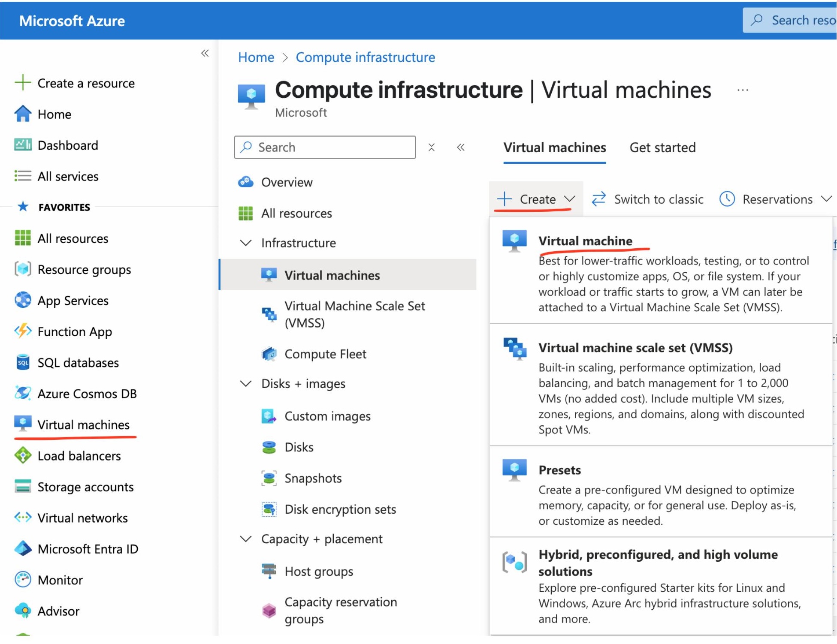Click the Virtual networks icon
Image resolution: width=837 pixels, height=644 pixels.
pyautogui.click(x=23, y=518)
